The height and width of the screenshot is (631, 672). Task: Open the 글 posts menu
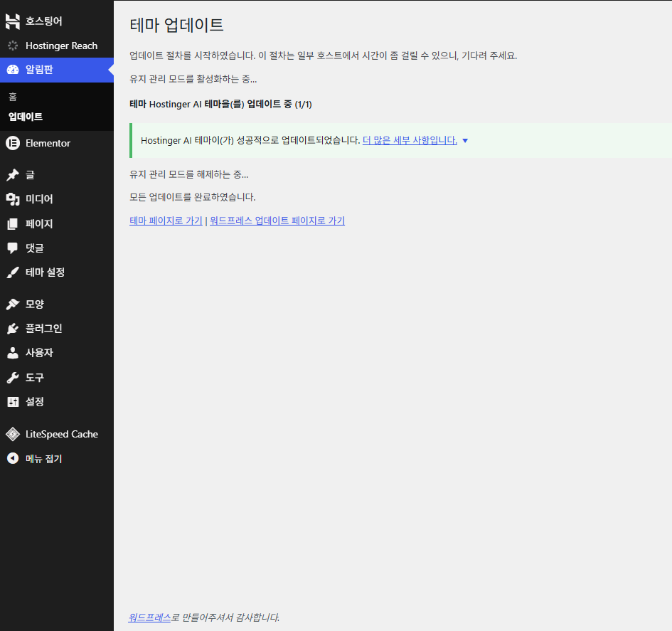[x=57, y=174]
